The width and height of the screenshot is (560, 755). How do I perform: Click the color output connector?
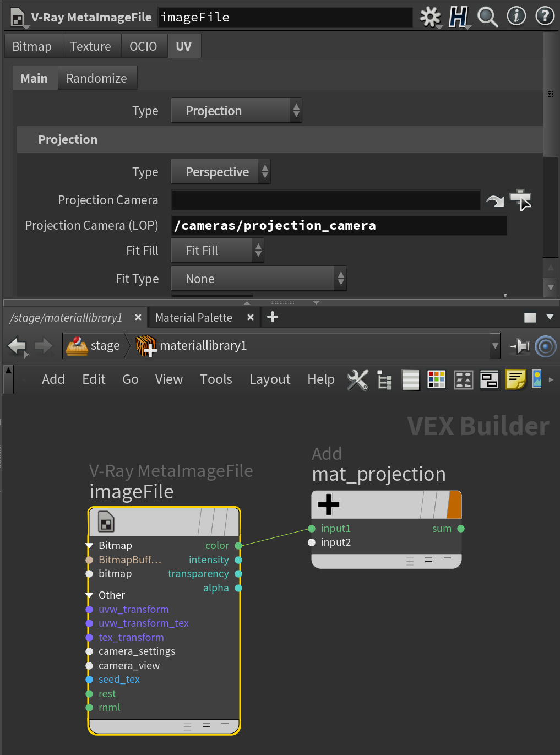click(238, 546)
